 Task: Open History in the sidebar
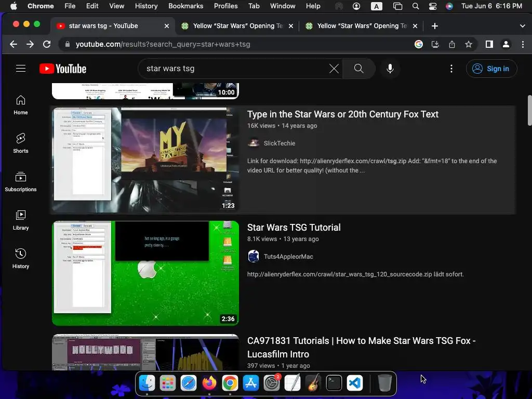21,259
